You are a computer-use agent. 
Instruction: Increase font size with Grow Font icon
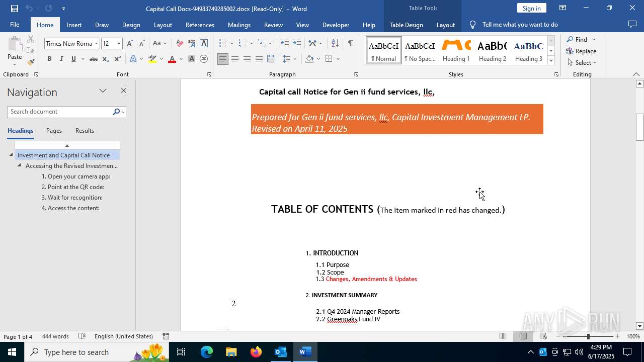point(130,43)
